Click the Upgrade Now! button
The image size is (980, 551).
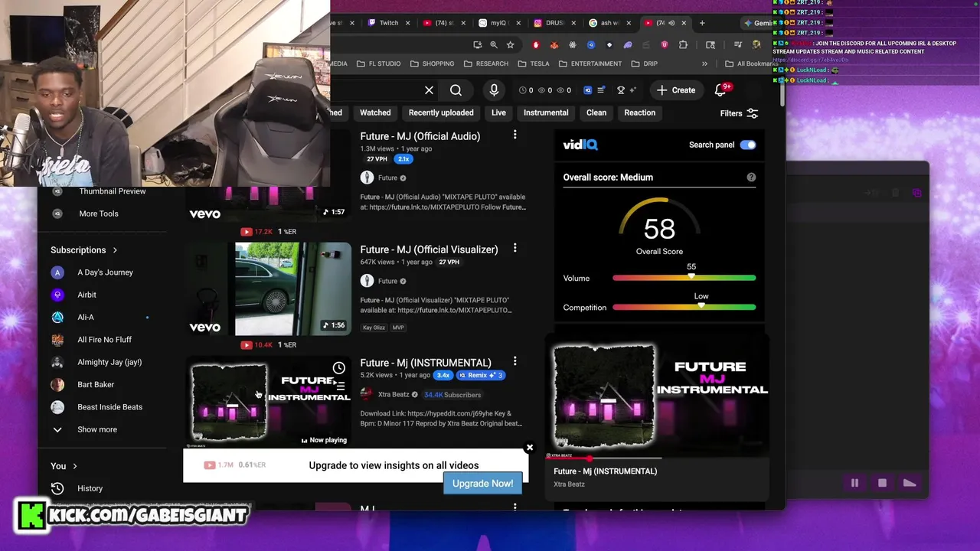482,484
